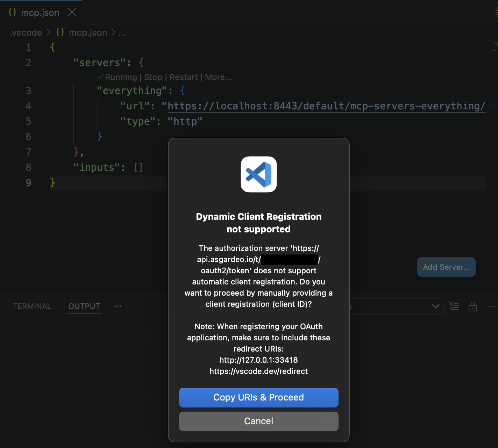498x448 pixels.
Task: Click the Running status code lens
Action: [x=118, y=77]
